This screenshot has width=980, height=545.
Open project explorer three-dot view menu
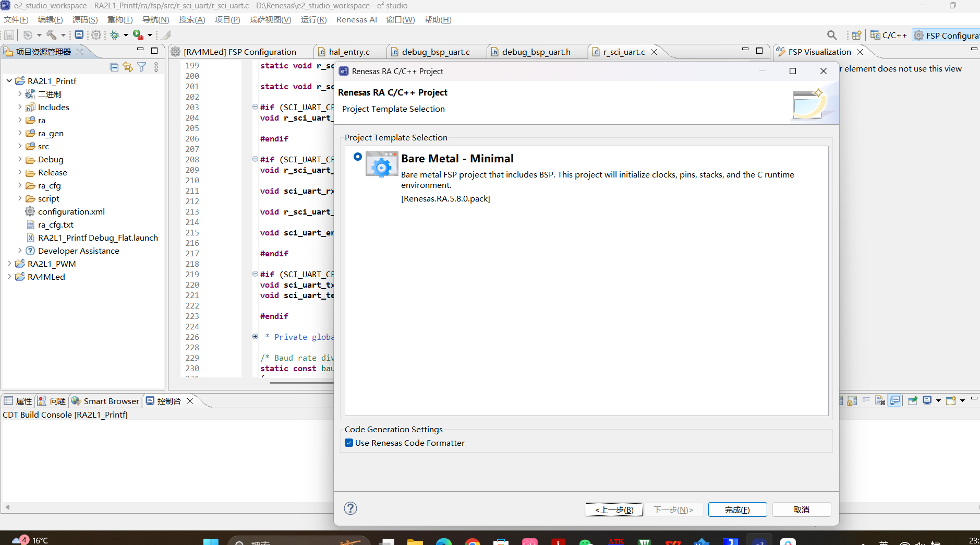click(x=156, y=67)
